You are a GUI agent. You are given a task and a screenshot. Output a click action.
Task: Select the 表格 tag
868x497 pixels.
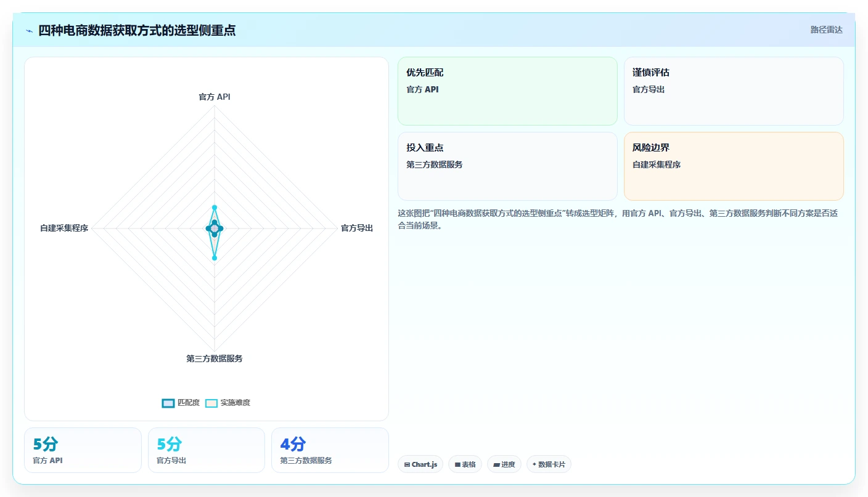(465, 464)
